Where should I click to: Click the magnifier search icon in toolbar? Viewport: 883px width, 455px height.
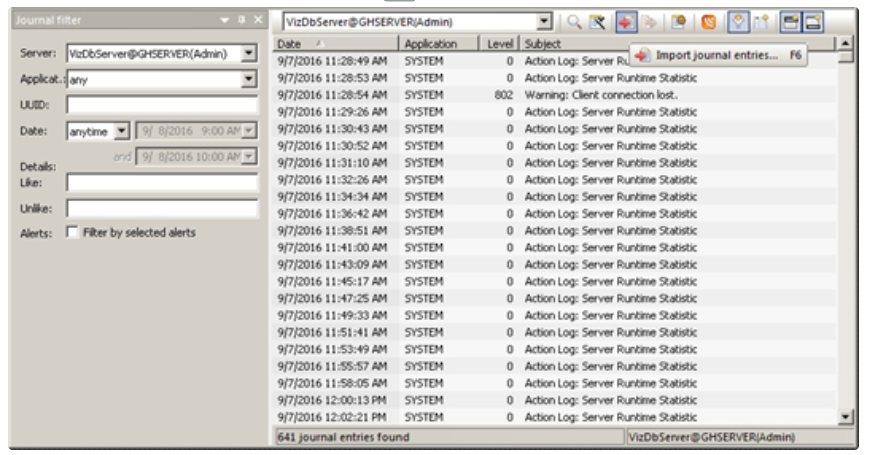[574, 22]
